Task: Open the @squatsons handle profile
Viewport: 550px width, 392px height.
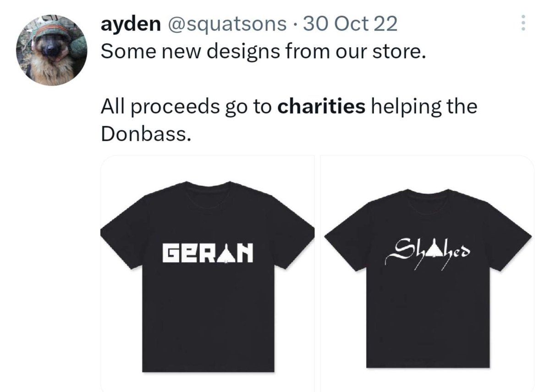Action: point(227,24)
